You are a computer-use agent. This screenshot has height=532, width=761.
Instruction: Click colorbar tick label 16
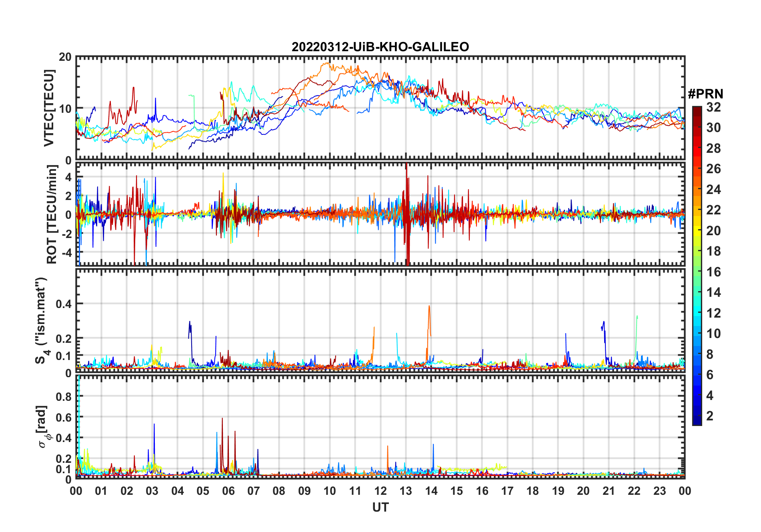pyautogui.click(x=713, y=272)
